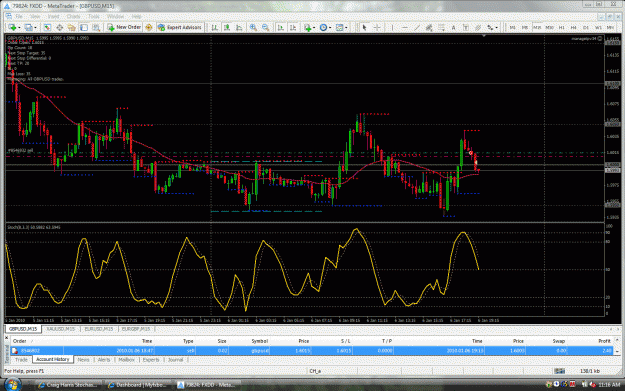Image resolution: width=625 pixels, height=391 pixels.
Task: Select the vertical line drawing tool
Action: 393,28
